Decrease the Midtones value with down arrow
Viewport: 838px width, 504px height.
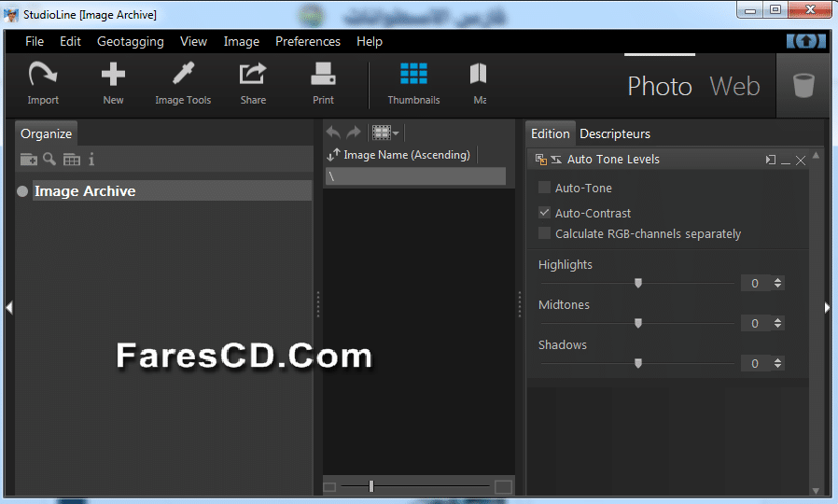[778, 327]
